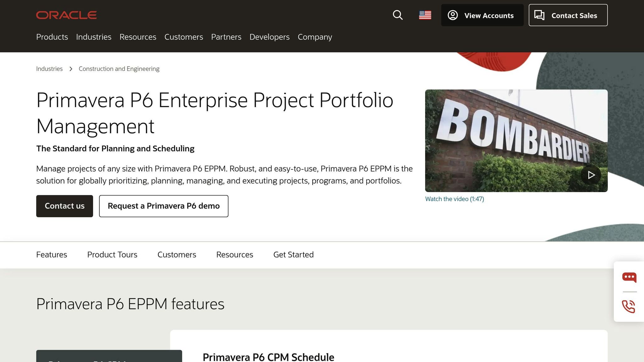
Task: Click the phone call icon
Action: pos(629,306)
